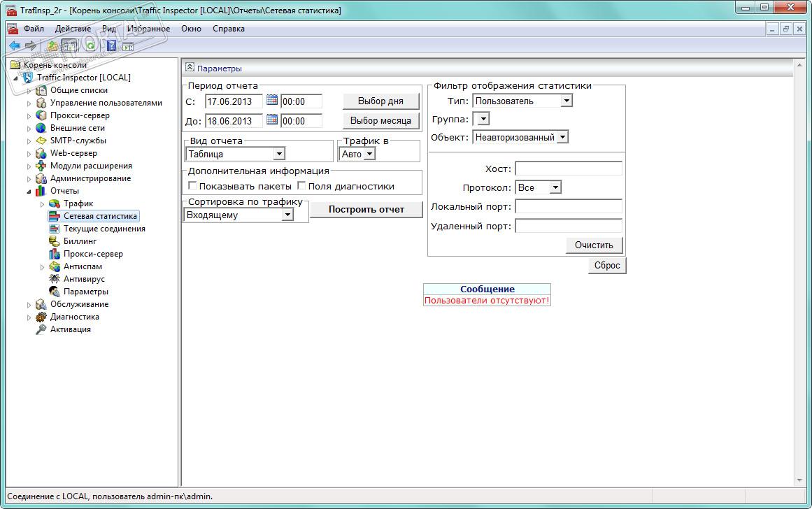
Task: Open the Окно menu
Action: (191, 29)
